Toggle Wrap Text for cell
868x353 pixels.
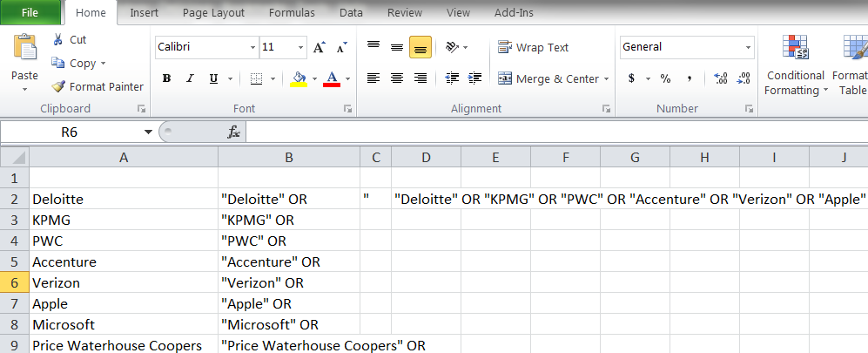[x=533, y=48]
